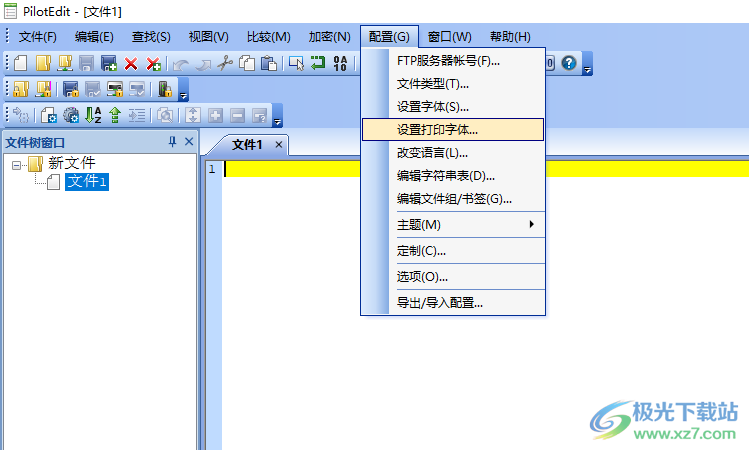Choose 改变语言(L)... menu entry
The width and height of the screenshot is (749, 450).
pyautogui.click(x=453, y=152)
